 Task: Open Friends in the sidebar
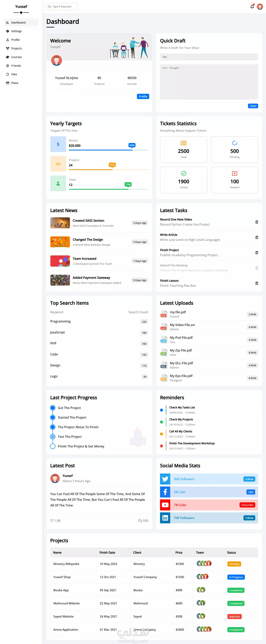[21, 66]
